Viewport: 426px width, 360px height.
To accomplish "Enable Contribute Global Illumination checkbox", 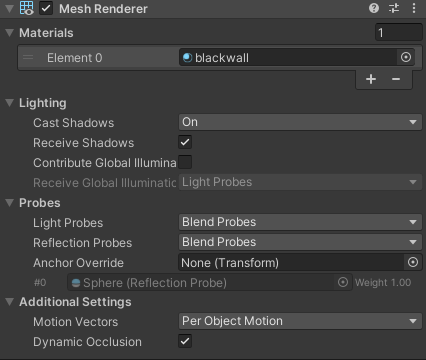I will pos(185,162).
